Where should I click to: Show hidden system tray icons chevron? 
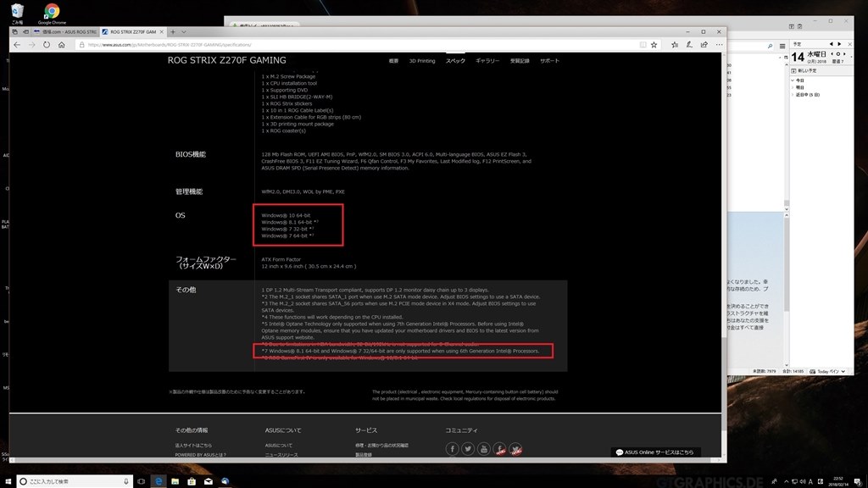point(786,481)
